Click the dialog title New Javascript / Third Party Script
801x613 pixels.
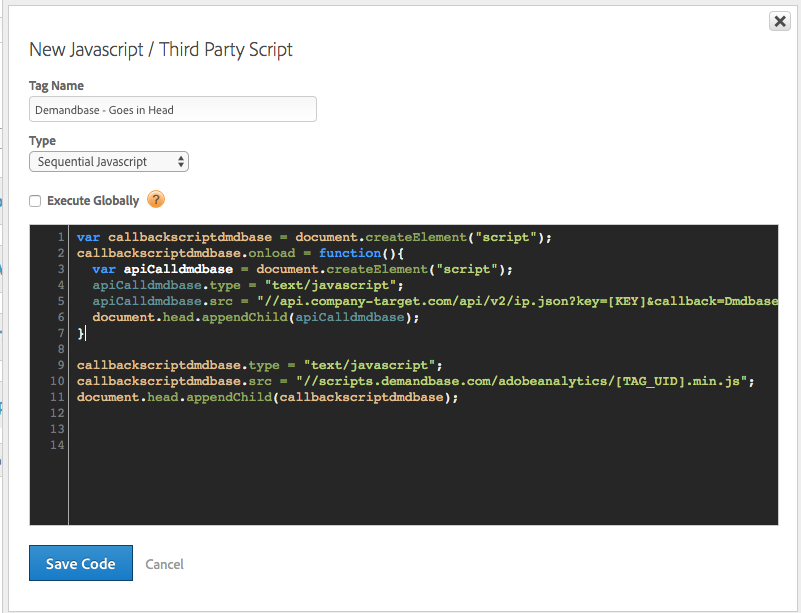(161, 50)
